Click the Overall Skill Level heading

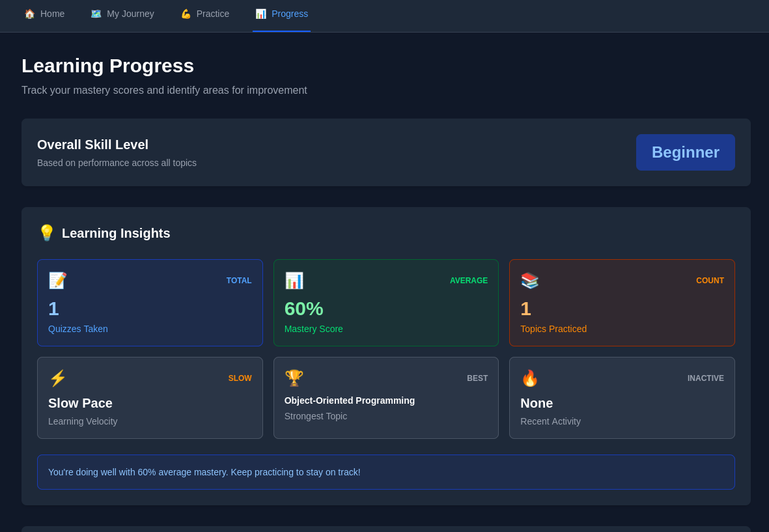(x=92, y=145)
